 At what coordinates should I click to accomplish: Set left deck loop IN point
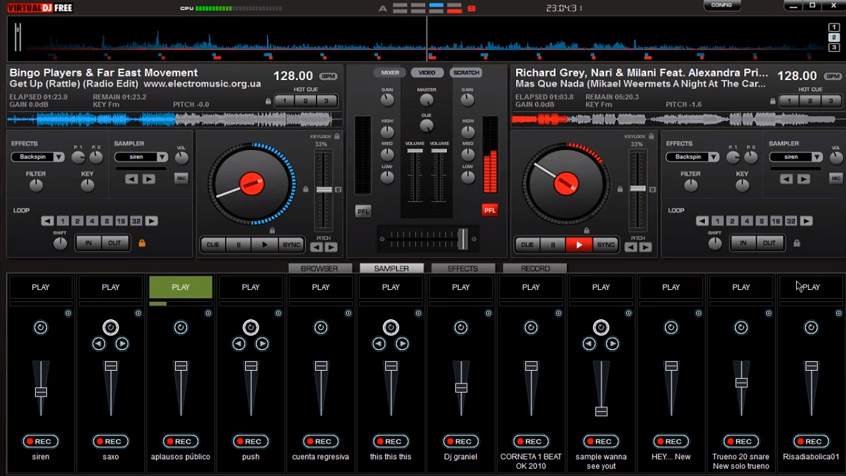88,243
